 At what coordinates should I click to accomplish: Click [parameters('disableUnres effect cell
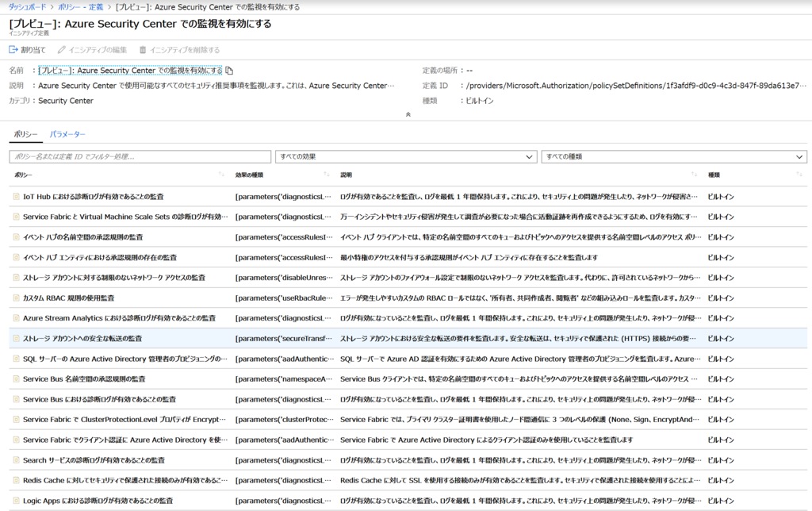(284, 277)
